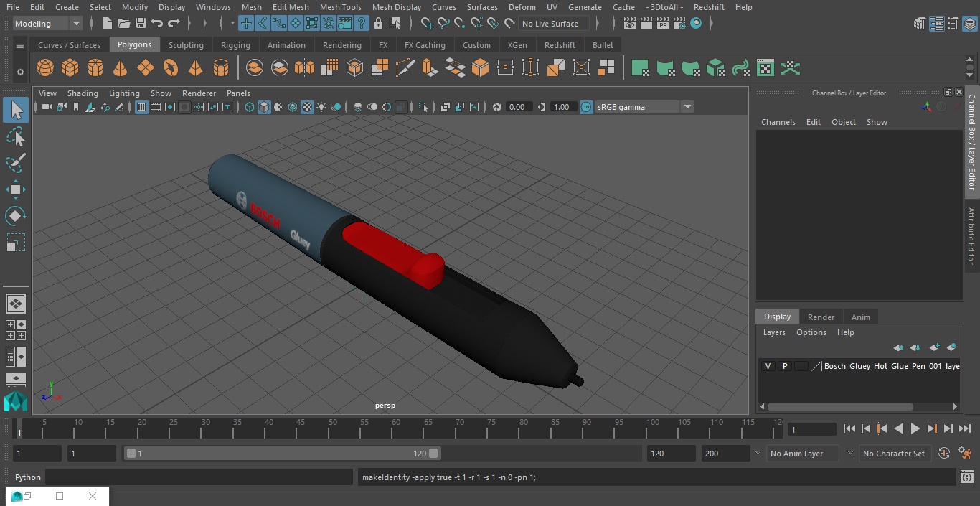Viewport: 980px width, 506px height.
Task: Expand the selection mask arrow
Action: click(x=232, y=24)
